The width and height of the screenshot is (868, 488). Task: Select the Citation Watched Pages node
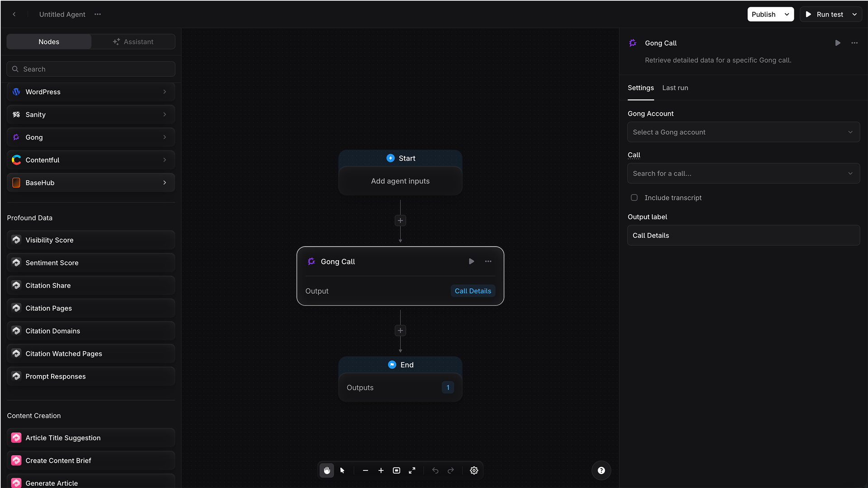[x=91, y=354]
